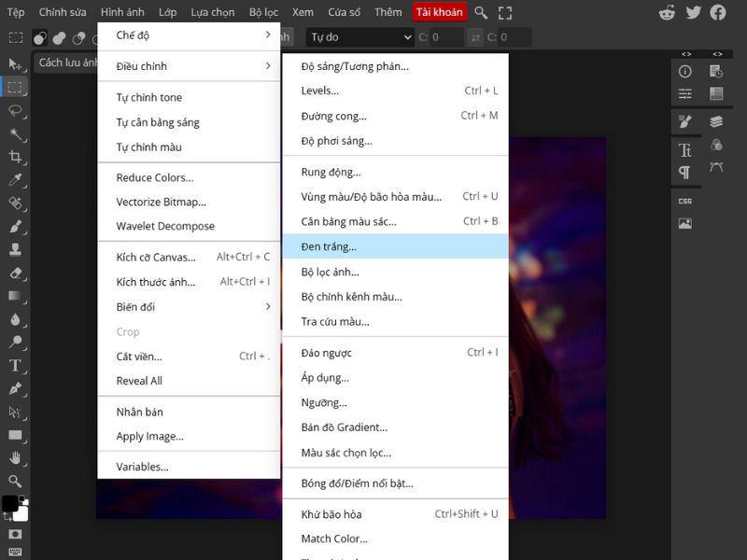Select the Gradient tool
This screenshot has width=747, height=560.
coord(15,296)
